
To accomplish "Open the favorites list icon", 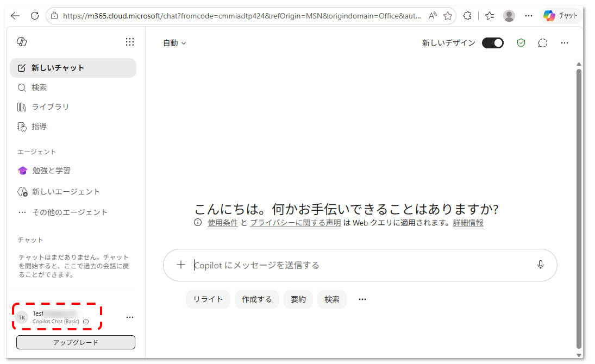I will tap(490, 16).
